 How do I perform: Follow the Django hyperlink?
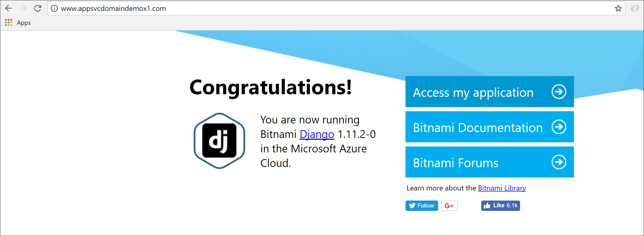[x=317, y=134]
